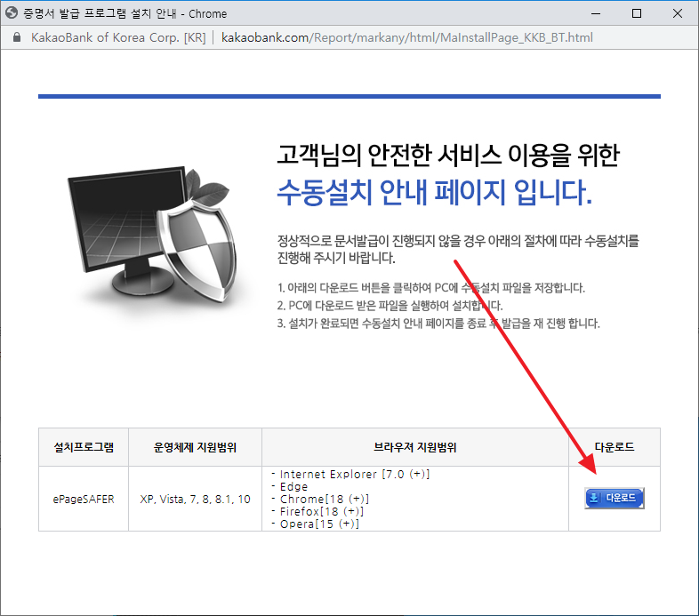Click the 'Firefox[18 (+)]' line
This screenshot has width=699, height=616.
click(x=317, y=512)
